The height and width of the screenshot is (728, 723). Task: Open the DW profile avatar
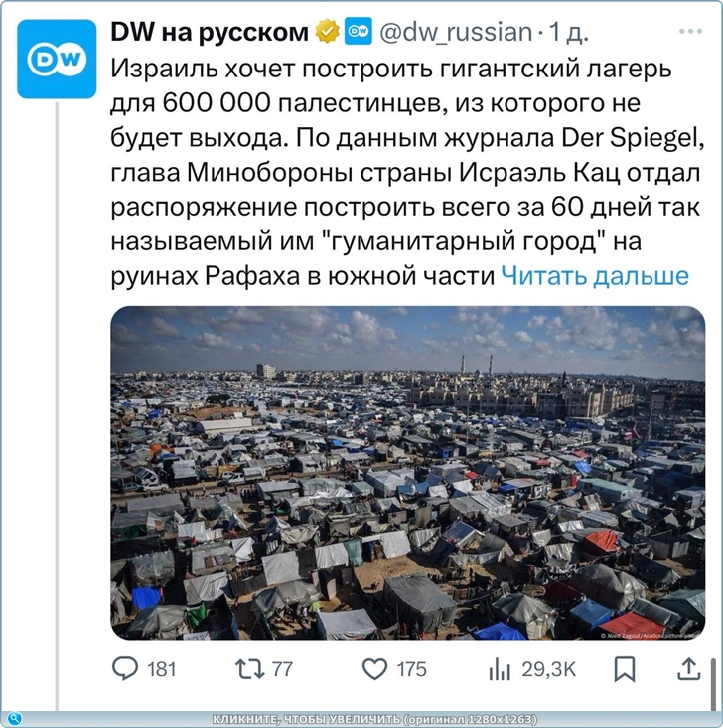57,59
